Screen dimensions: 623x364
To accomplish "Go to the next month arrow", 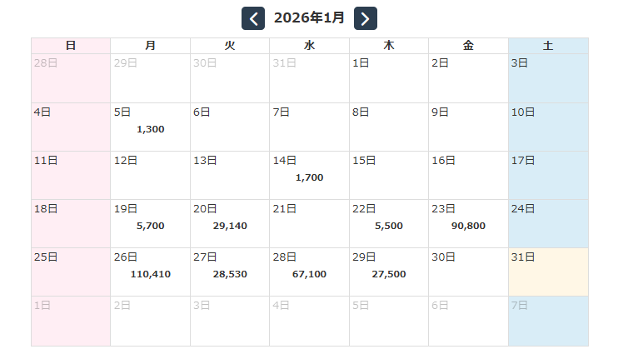I will 366,18.
